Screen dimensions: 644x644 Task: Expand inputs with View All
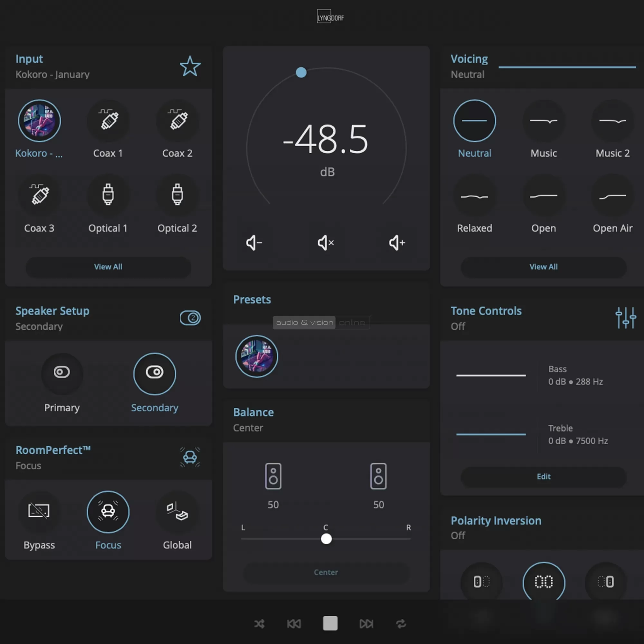(108, 267)
